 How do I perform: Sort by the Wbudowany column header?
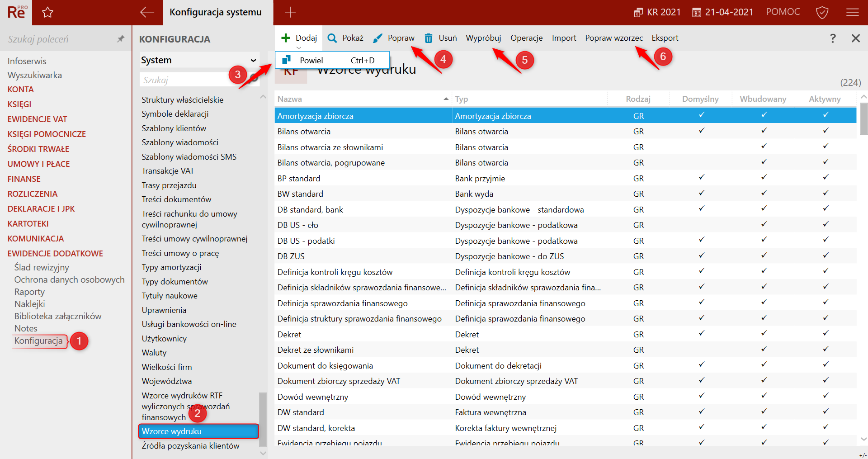tap(763, 99)
